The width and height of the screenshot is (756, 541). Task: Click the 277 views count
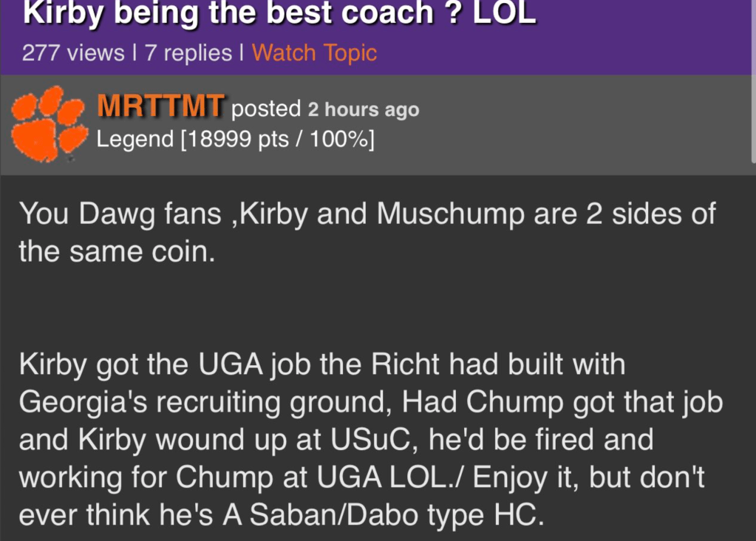[73, 52]
